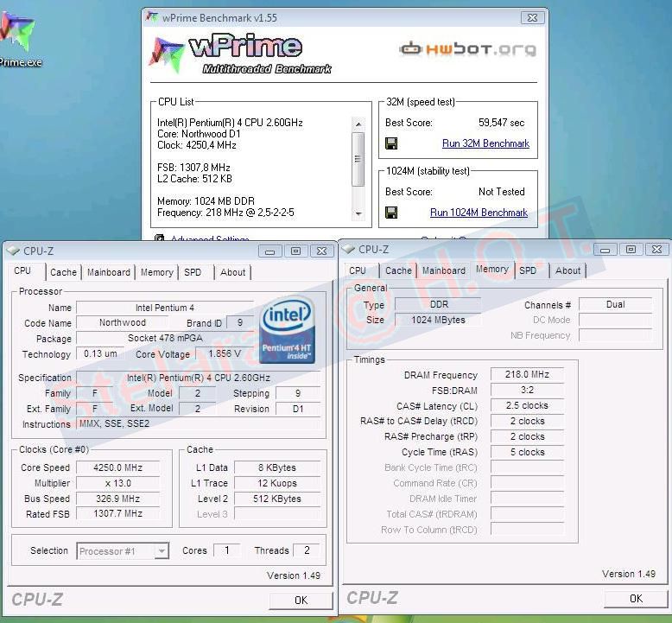Click the wPrime title bar icon
The height and width of the screenshot is (623, 672).
[x=152, y=17]
